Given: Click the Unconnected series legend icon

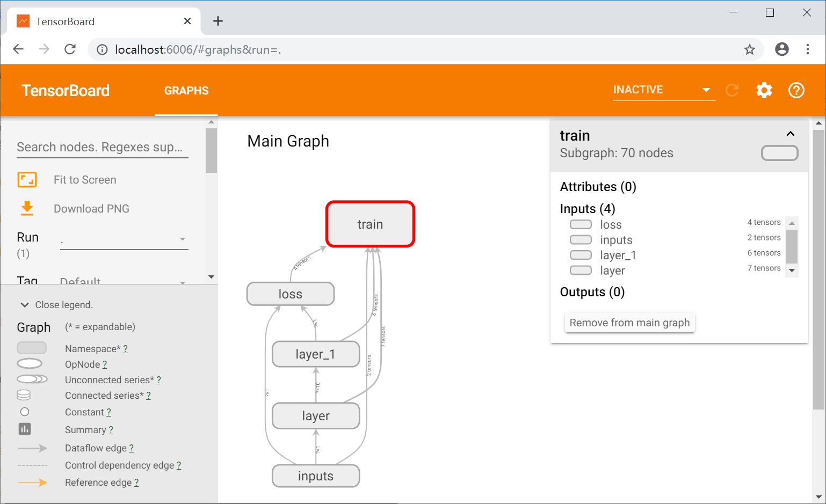Looking at the screenshot, I should tap(32, 379).
